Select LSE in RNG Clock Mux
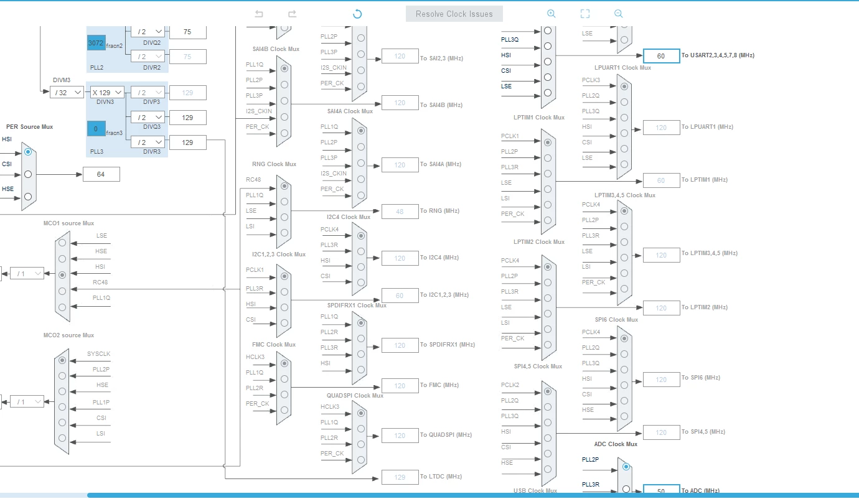This screenshot has width=859, height=504. pos(284,217)
